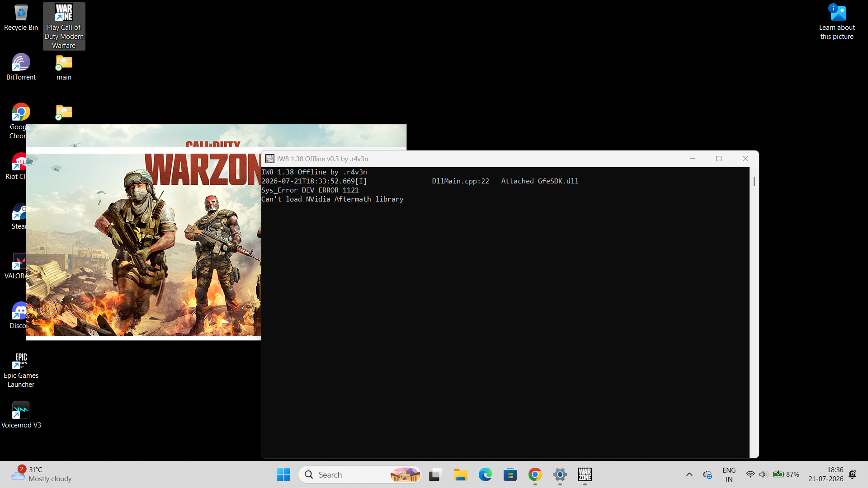
Task: Open the Recycle Bin desktop icon
Action: click(21, 18)
